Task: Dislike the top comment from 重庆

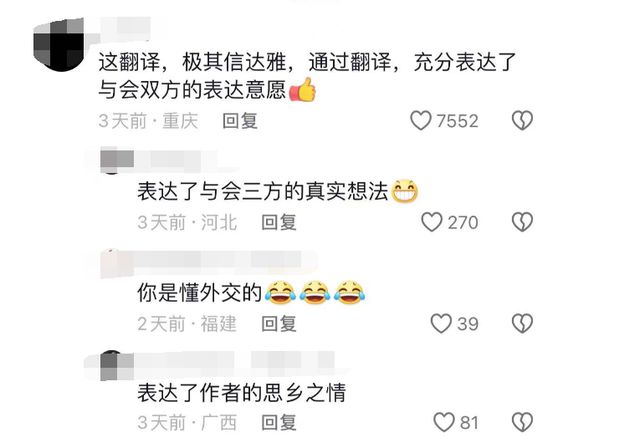Action: point(522,121)
